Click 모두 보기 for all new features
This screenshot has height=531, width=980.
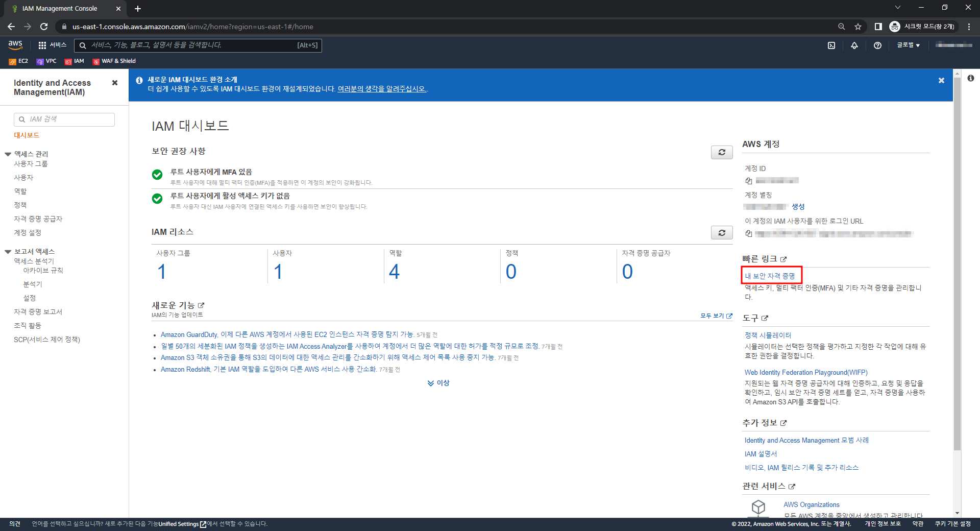(x=716, y=316)
